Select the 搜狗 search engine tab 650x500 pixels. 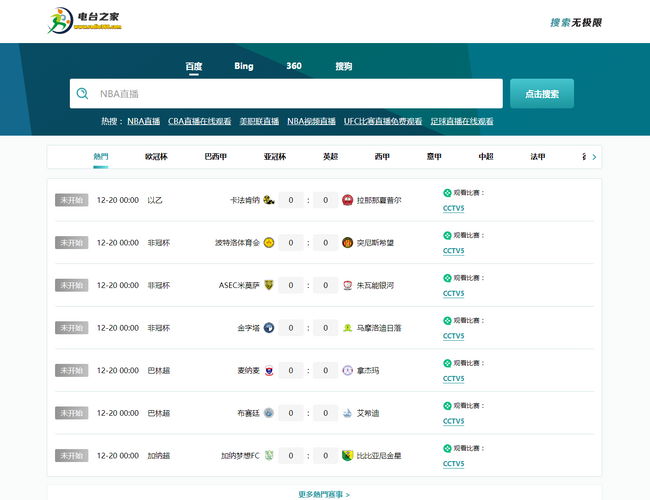343,67
